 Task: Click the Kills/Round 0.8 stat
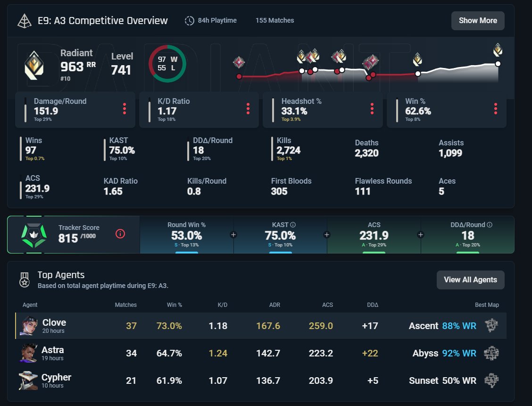click(207, 186)
